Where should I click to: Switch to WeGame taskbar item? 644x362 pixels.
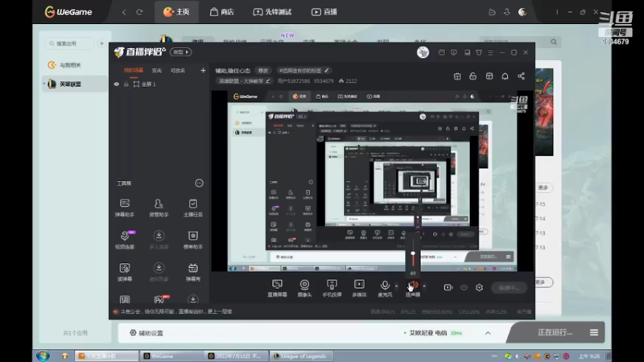pyautogui.click(x=171, y=356)
